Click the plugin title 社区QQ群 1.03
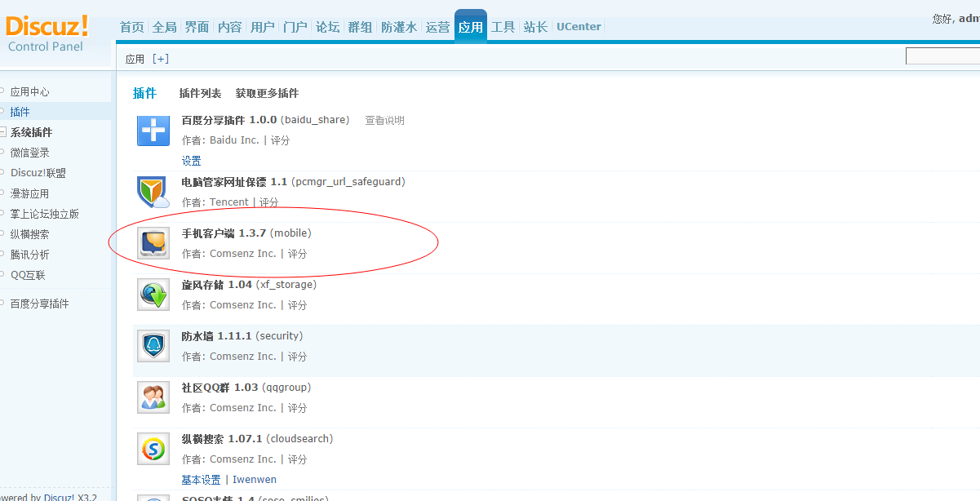The image size is (980, 501). (220, 388)
